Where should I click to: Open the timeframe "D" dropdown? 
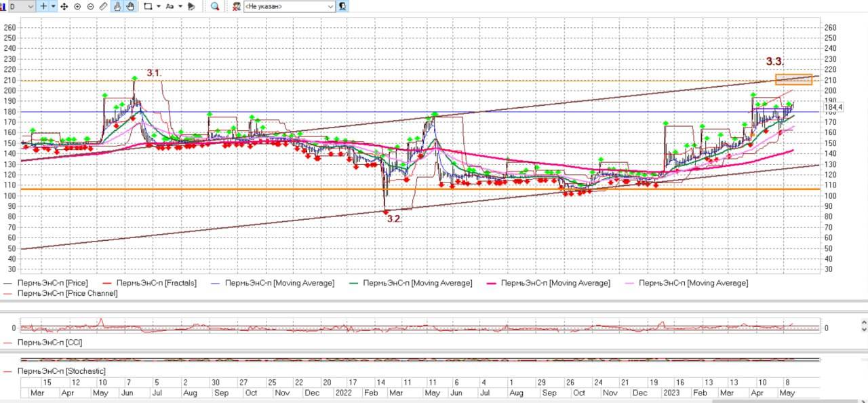tap(21, 6)
